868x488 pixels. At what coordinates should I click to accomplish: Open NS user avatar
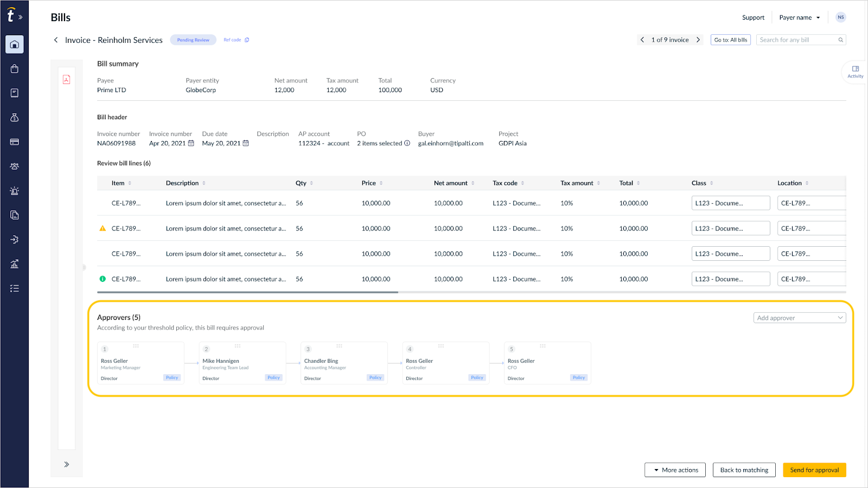pos(841,17)
